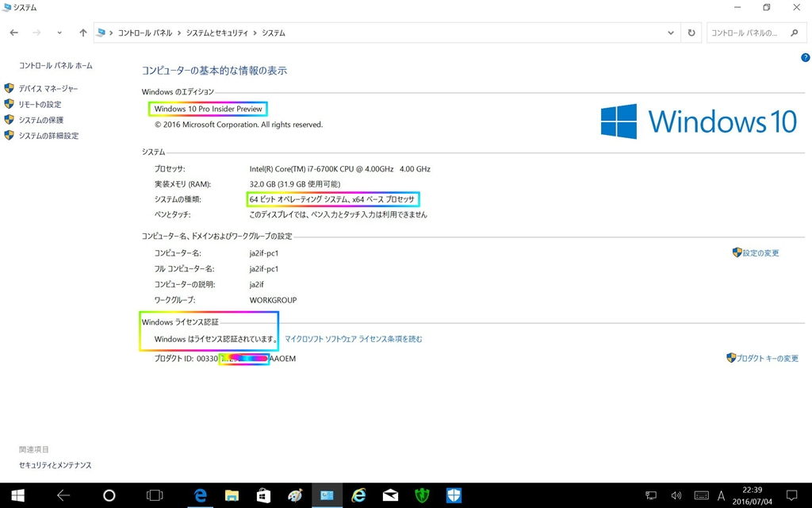Select システムとセキュリティ in the breadcrumb

217,33
